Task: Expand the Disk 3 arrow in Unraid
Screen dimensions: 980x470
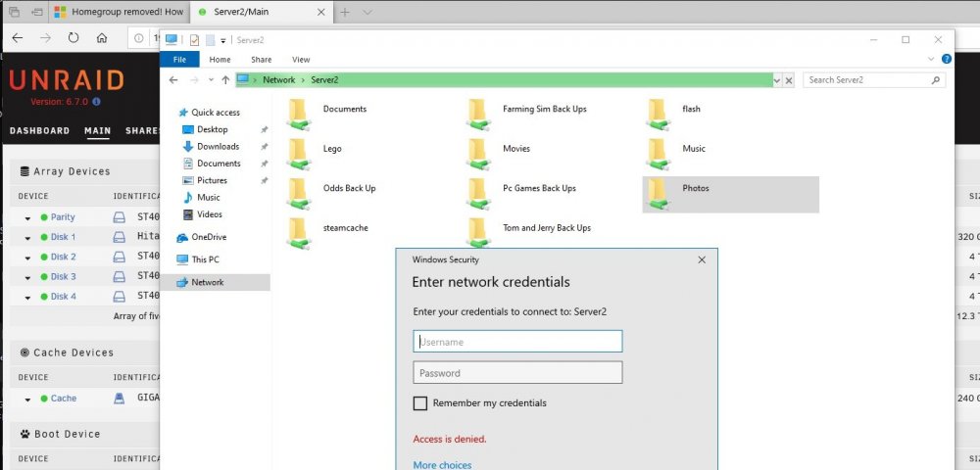Action: [x=28, y=278]
